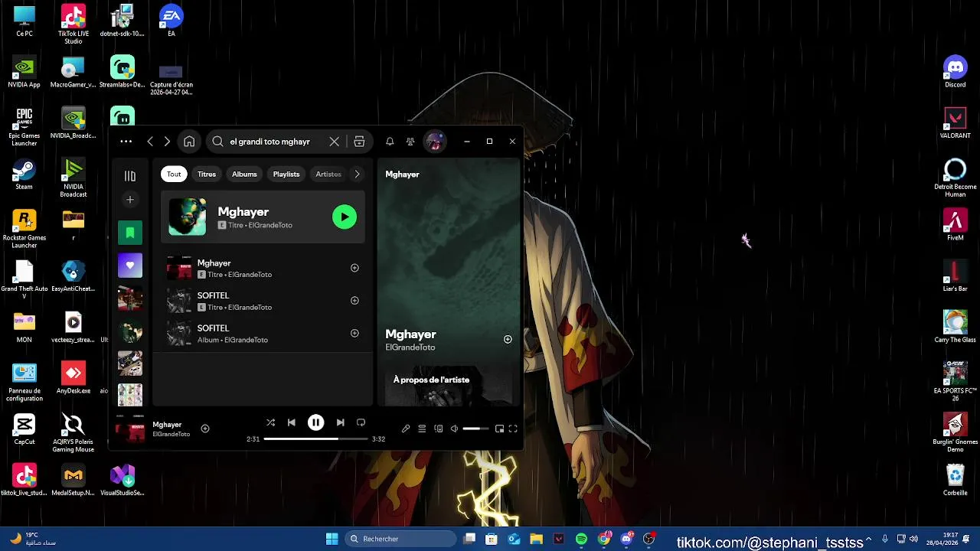Click the now-playing album thumbnail
This screenshot has height=551, width=980.
pyautogui.click(x=130, y=429)
